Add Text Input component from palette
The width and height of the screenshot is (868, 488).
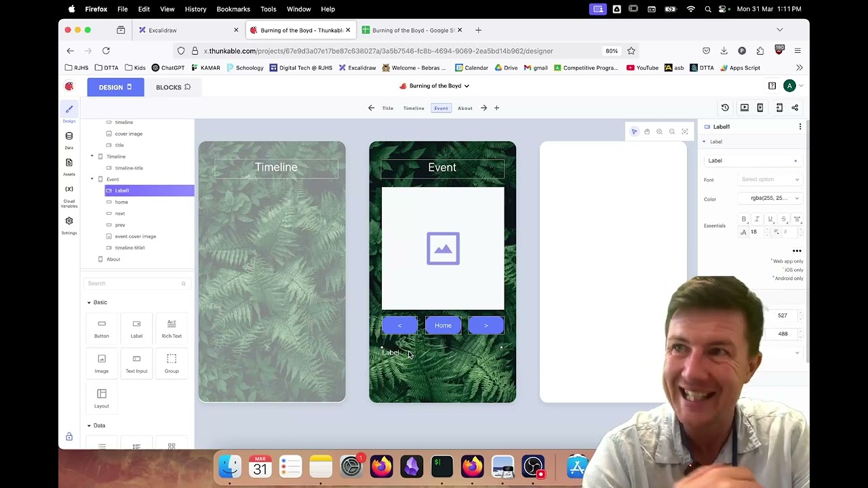[136, 364]
